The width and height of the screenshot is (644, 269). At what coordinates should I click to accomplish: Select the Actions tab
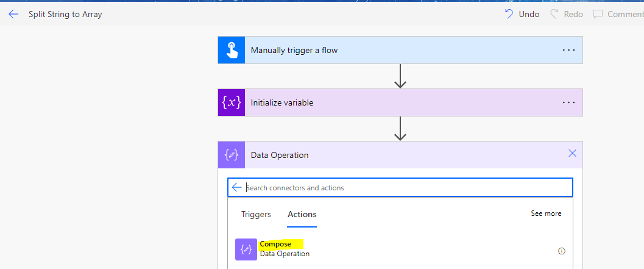click(302, 214)
